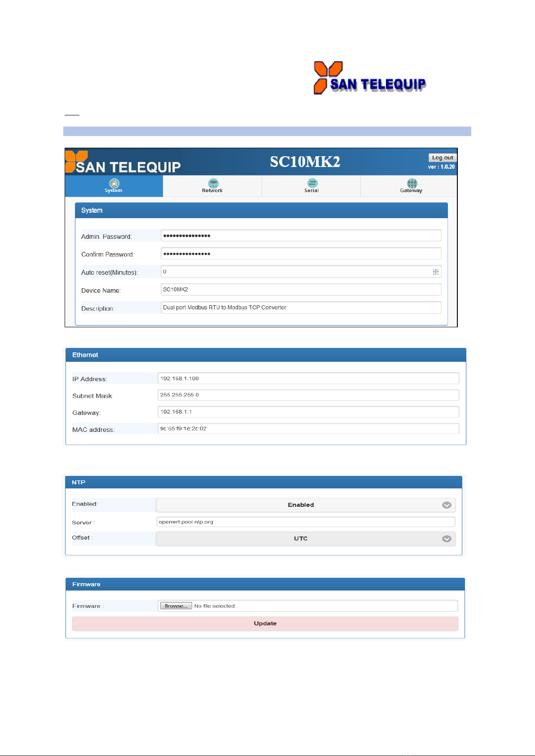Click the 'Offset :' label
The image size is (535, 756).
click(x=83, y=538)
